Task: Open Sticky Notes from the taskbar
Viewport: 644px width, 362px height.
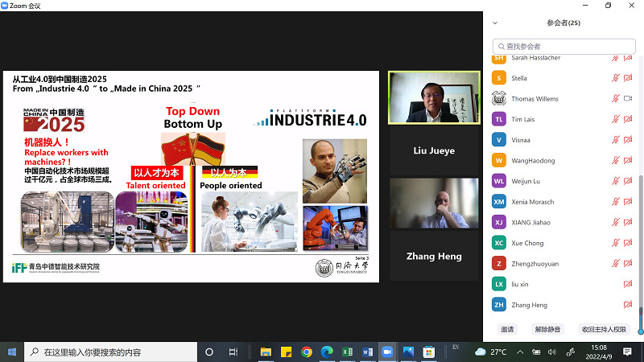Action: point(286,352)
